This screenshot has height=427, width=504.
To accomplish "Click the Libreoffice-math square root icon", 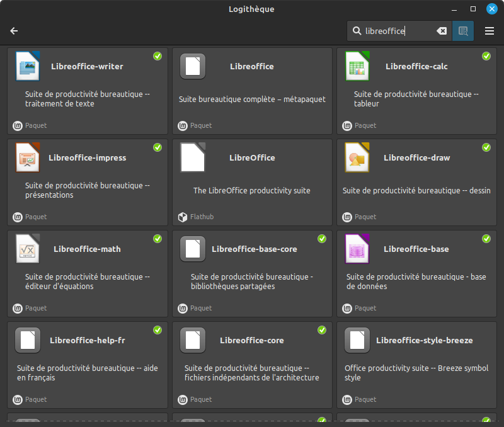I will 28,249.
